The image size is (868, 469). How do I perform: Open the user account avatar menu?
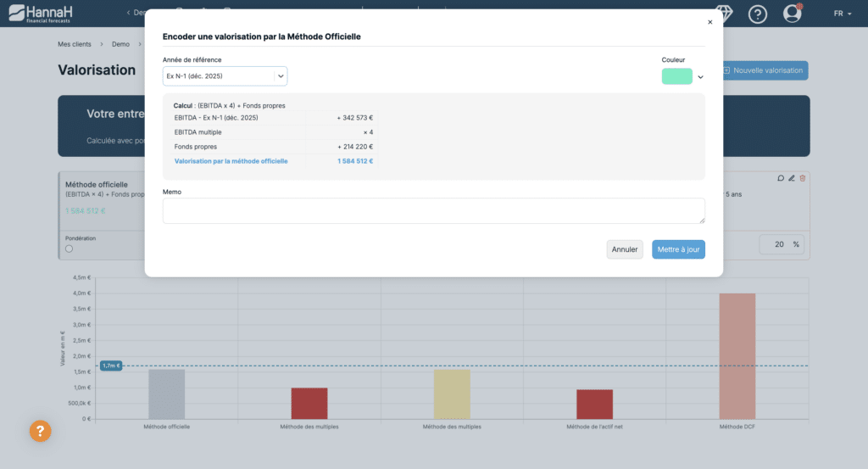(793, 14)
